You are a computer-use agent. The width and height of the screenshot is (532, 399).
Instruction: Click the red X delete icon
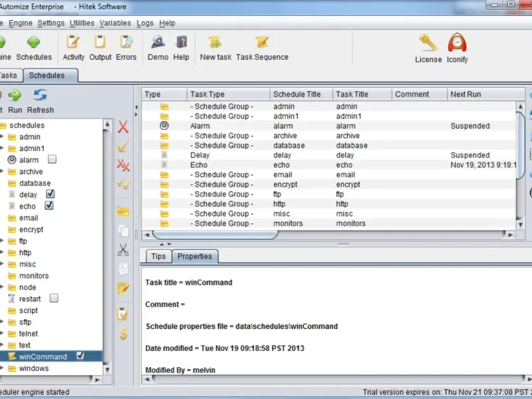pyautogui.click(x=123, y=127)
